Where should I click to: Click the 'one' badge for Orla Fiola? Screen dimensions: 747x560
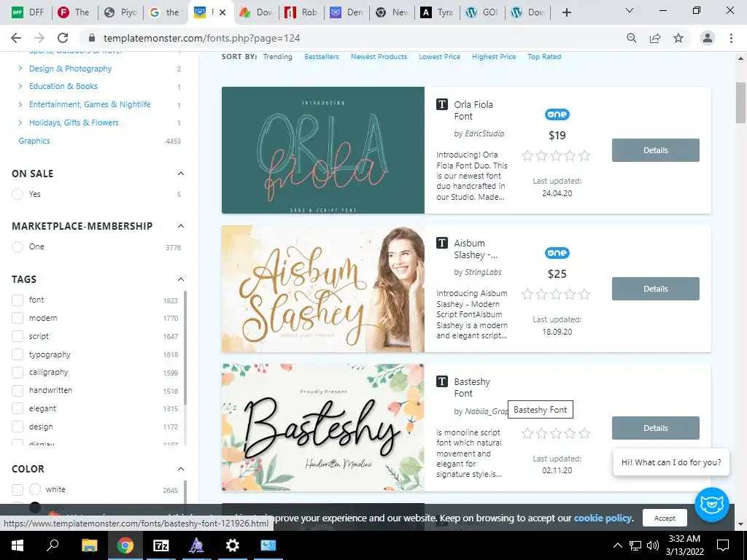click(557, 114)
